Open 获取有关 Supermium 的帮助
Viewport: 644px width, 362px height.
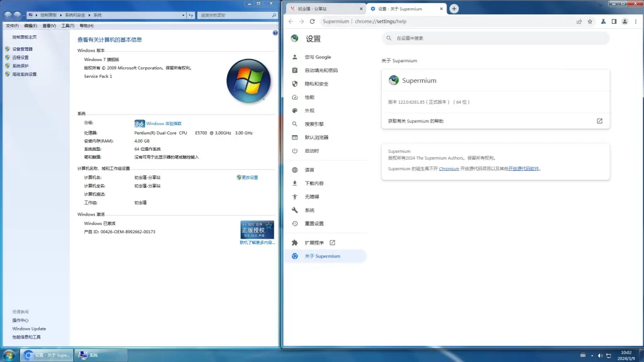point(496,121)
